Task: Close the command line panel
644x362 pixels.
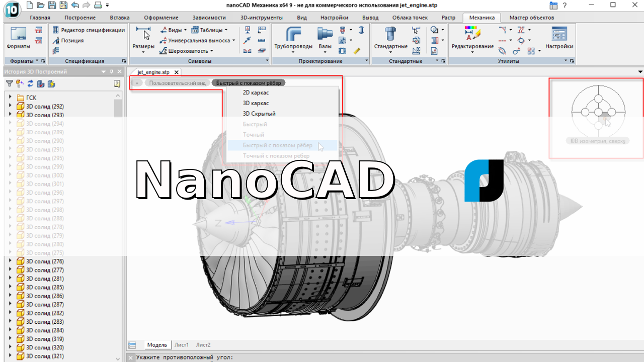Action: (130, 357)
